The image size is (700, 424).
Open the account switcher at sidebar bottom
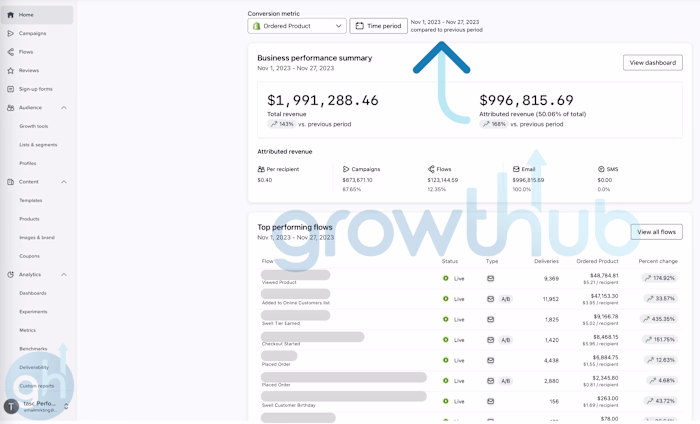(37, 406)
